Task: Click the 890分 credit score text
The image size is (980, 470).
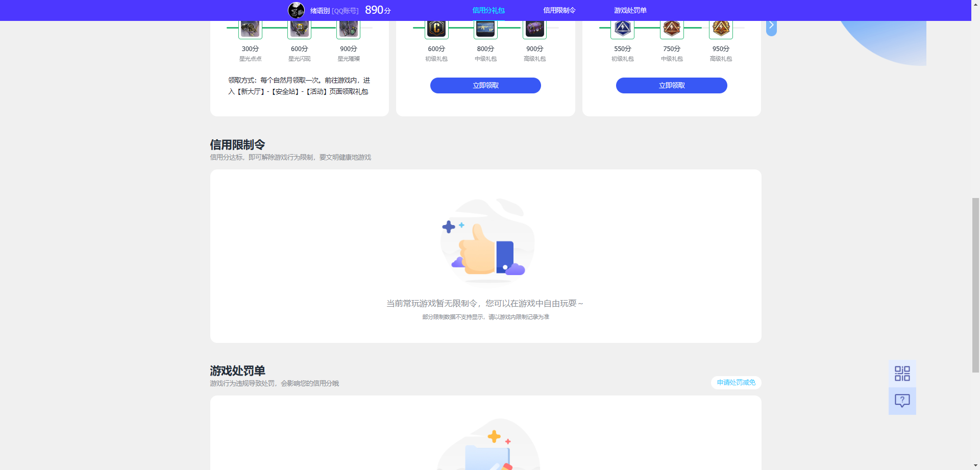Action: 378,10
